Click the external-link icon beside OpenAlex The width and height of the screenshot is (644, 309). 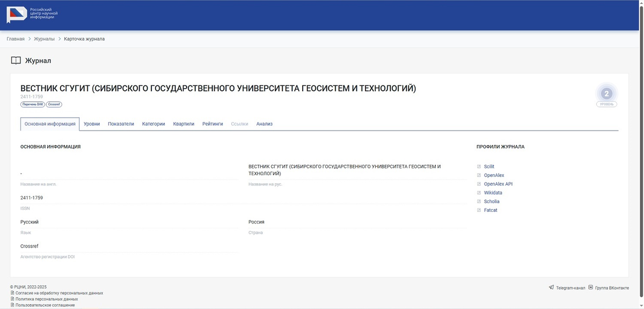click(x=479, y=175)
